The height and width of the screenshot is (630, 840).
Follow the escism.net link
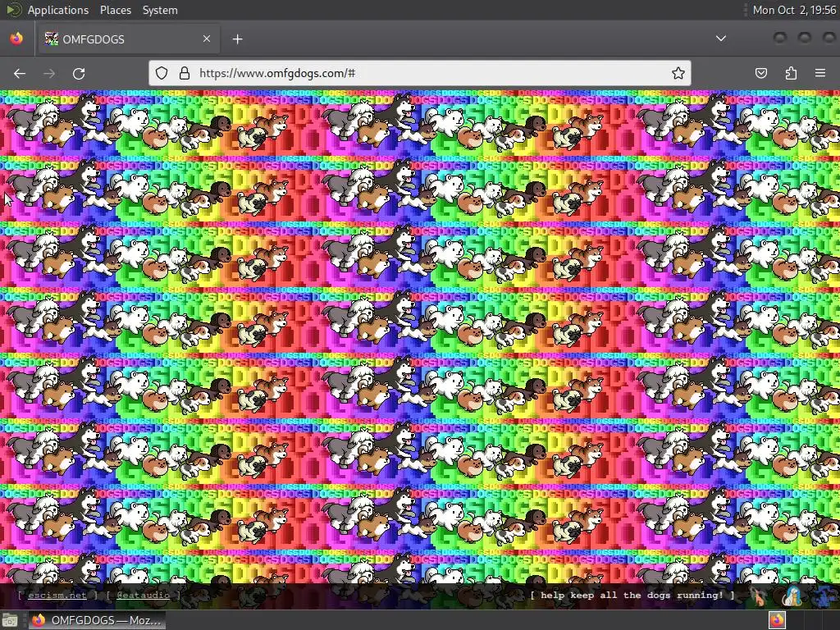(57, 596)
